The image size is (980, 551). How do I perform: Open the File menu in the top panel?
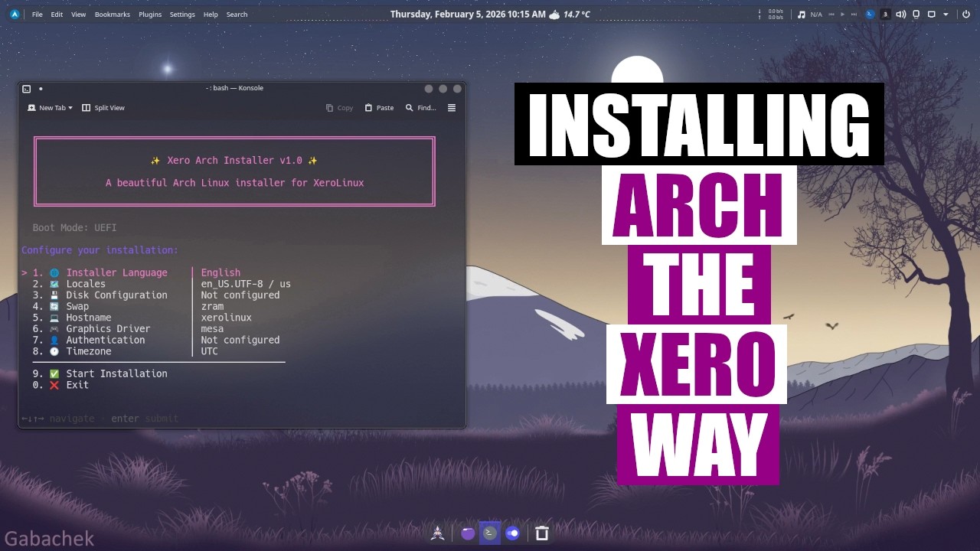pyautogui.click(x=37, y=15)
